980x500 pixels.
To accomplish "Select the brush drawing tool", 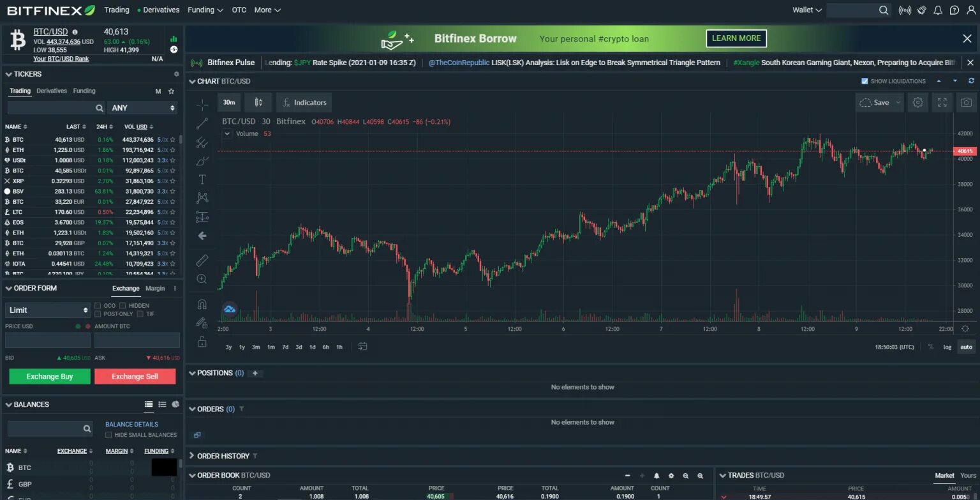I will point(202,161).
